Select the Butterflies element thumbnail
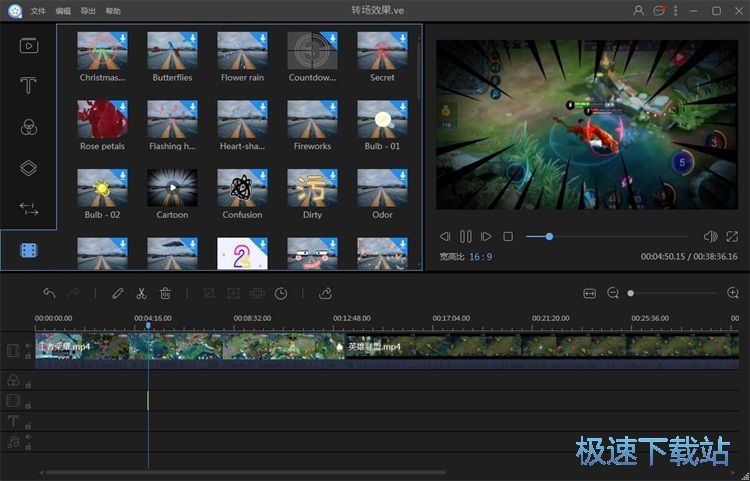 [x=172, y=51]
